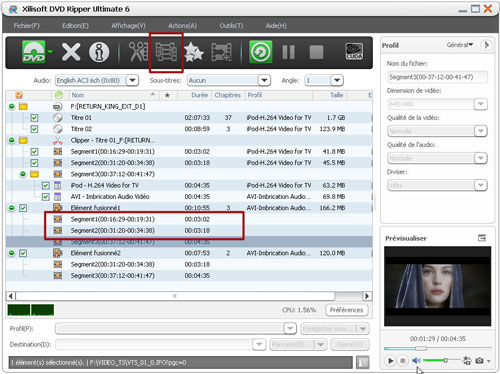Open the Actions(A) menu
The width and height of the screenshot is (500, 374).
182,26
